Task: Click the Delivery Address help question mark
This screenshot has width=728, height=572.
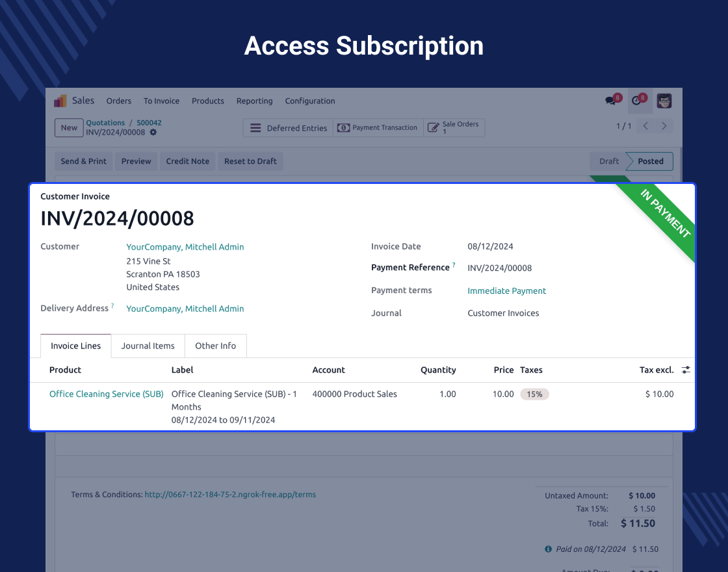Action: 112,305
